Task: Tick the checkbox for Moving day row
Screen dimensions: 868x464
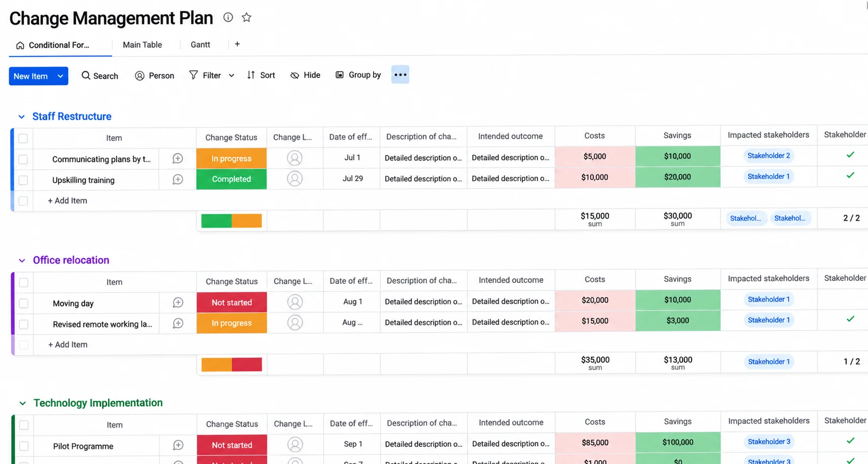Action: (24, 304)
